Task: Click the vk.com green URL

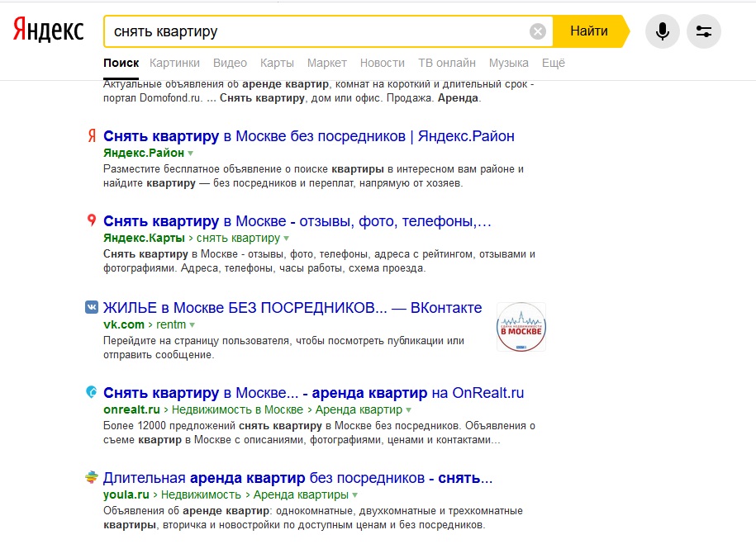Action: 123,324
